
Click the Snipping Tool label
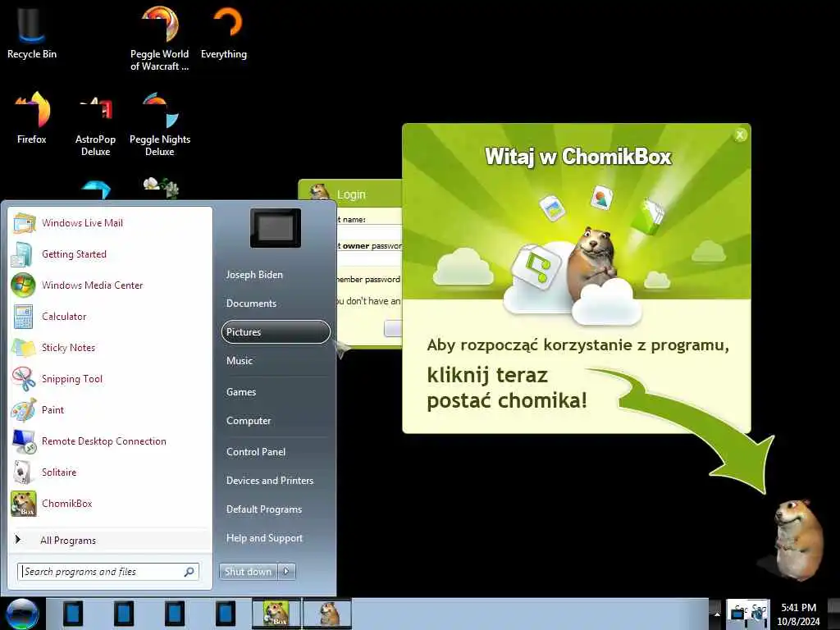pos(72,379)
